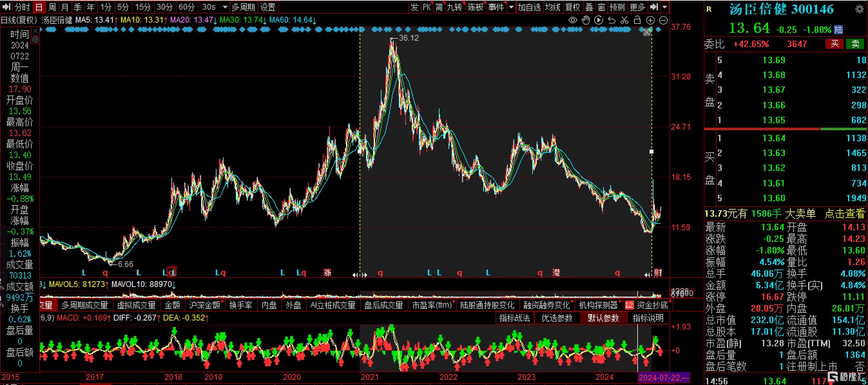Open the quote panel gear settings icon

pyautogui.click(x=860, y=9)
